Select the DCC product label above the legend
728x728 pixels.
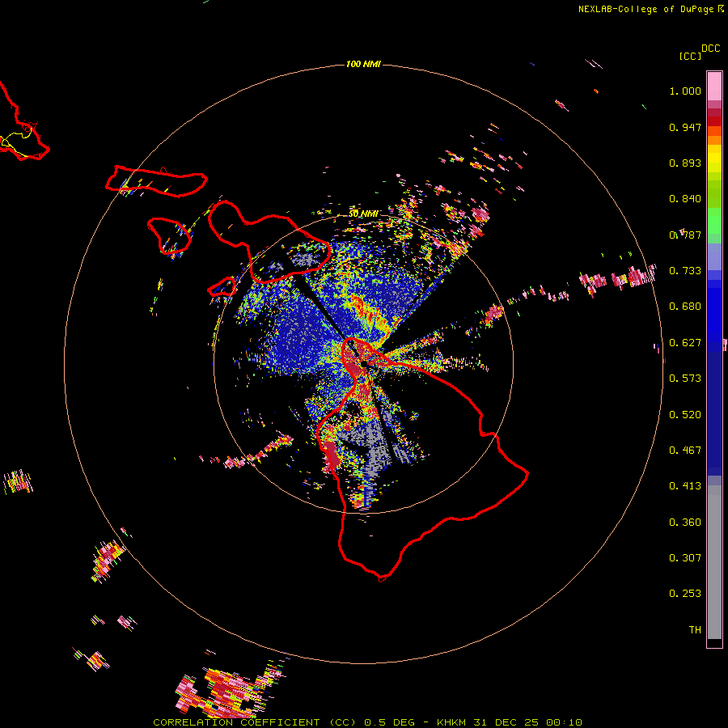click(x=711, y=49)
